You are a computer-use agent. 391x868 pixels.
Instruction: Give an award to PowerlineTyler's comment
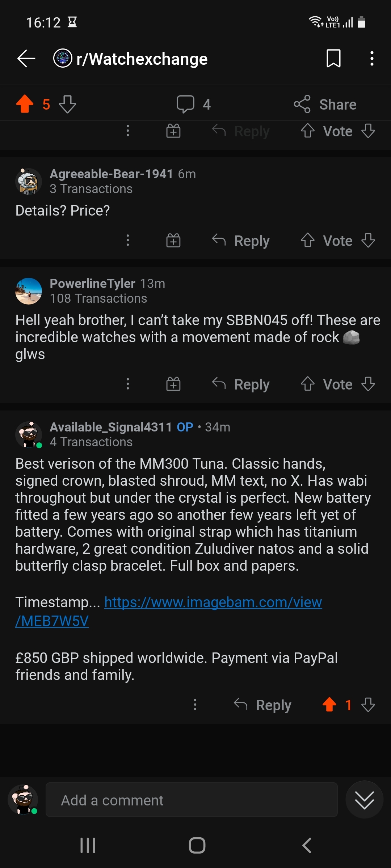pyautogui.click(x=173, y=384)
